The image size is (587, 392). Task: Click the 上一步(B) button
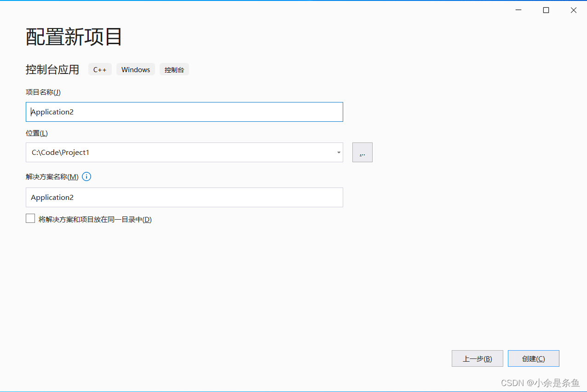(477, 358)
